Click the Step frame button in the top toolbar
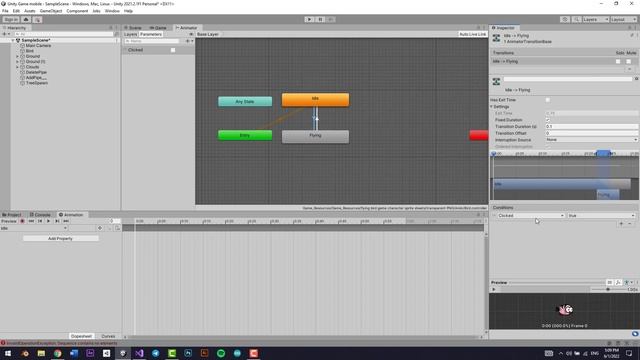The image size is (640, 360). pos(331,19)
